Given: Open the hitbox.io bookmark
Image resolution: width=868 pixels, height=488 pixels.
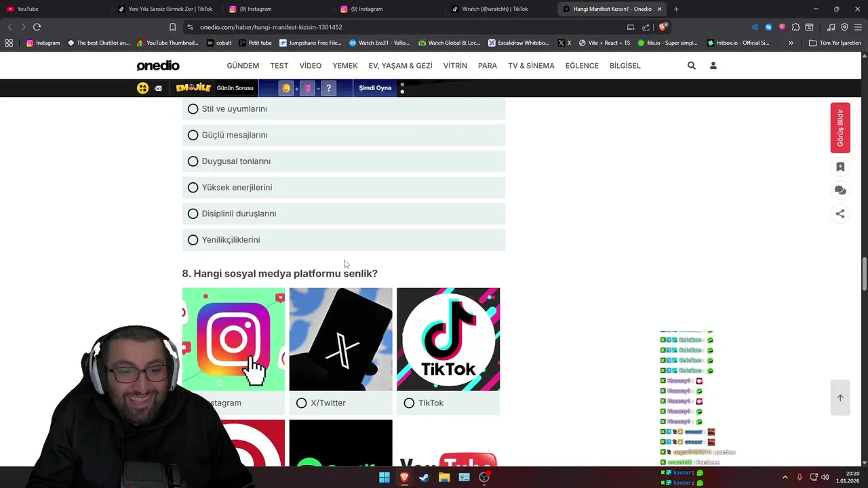Looking at the screenshot, I should point(738,43).
